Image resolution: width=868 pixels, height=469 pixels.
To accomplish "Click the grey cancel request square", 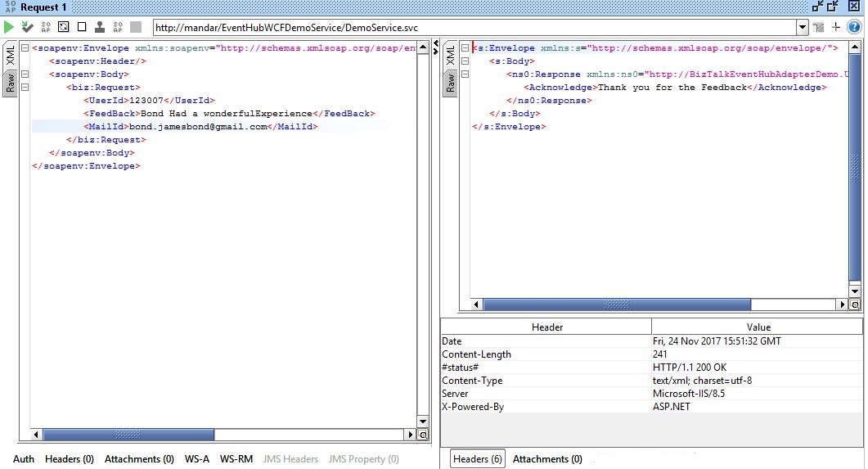I will [136, 26].
